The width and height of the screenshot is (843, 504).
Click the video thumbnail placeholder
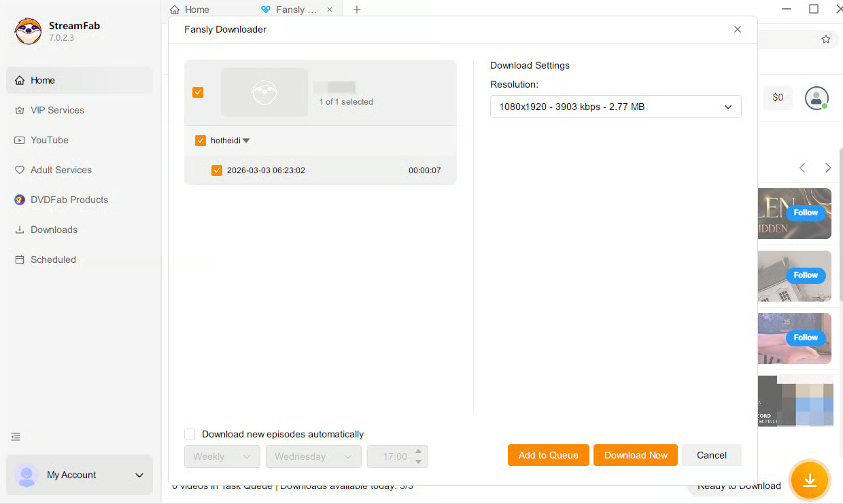pyautogui.click(x=264, y=92)
